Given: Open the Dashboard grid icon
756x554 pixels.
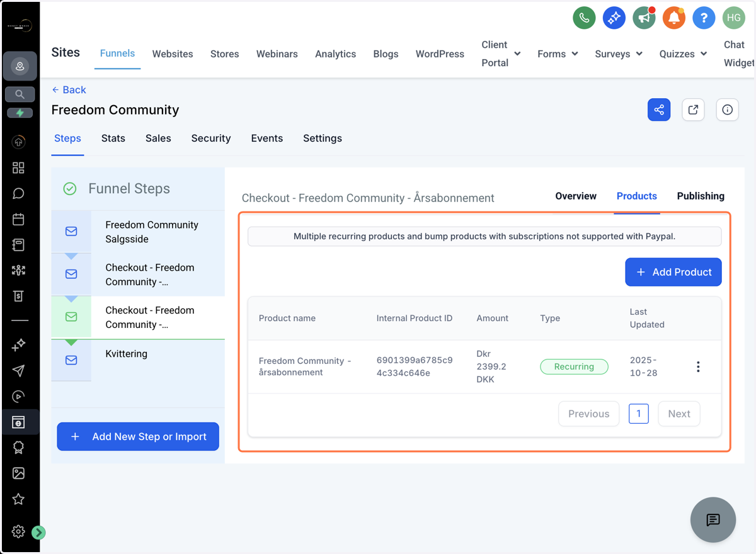Looking at the screenshot, I should (18, 167).
